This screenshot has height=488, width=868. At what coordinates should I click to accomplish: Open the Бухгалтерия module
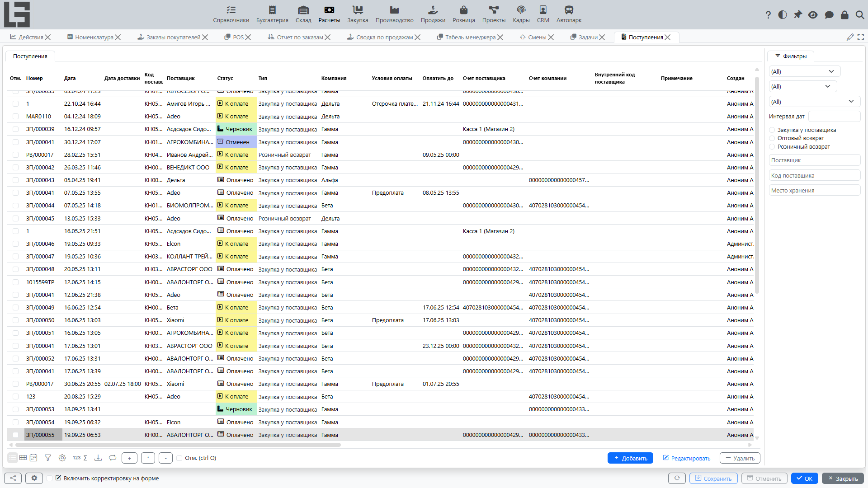tap(272, 14)
